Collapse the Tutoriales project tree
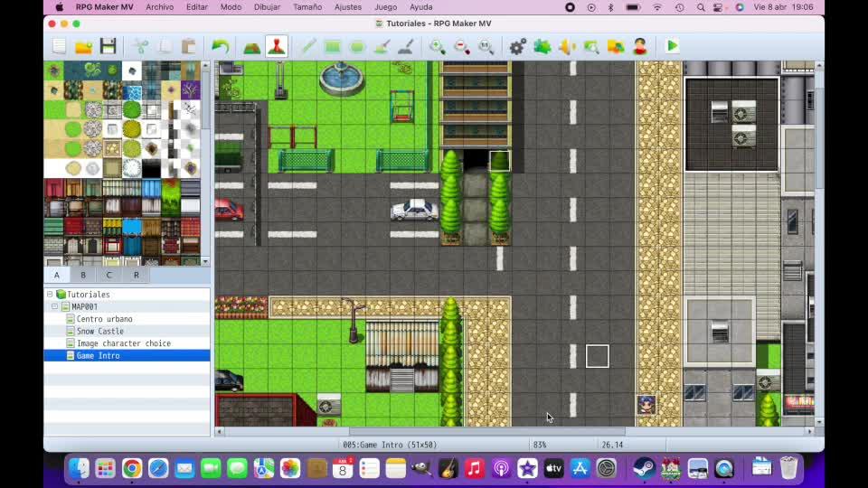The image size is (868, 488). coord(50,295)
